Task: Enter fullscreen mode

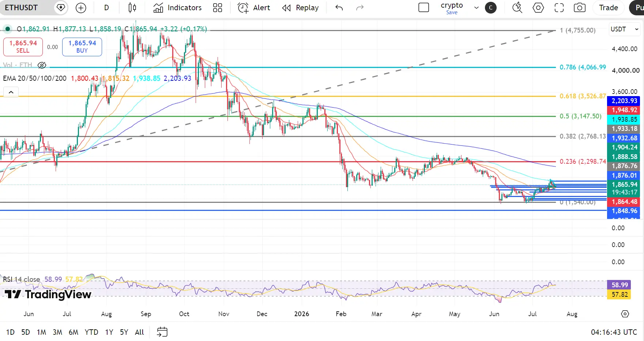Action: 559,8
